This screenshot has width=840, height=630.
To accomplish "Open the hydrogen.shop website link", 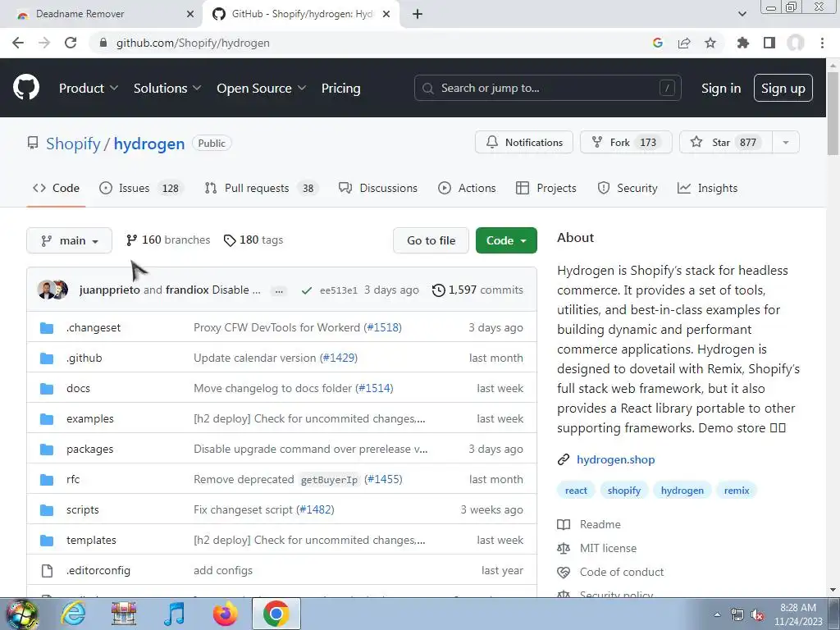I will (x=615, y=459).
